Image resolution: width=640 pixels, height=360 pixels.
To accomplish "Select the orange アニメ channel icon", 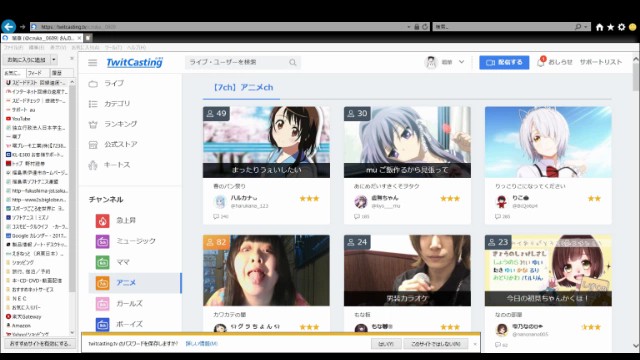I will click(x=102, y=283).
